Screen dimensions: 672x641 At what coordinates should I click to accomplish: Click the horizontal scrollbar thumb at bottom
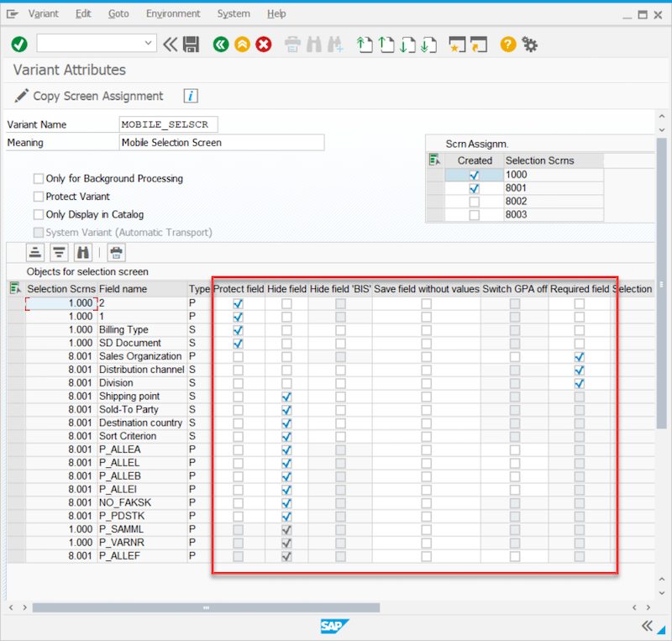click(x=206, y=607)
